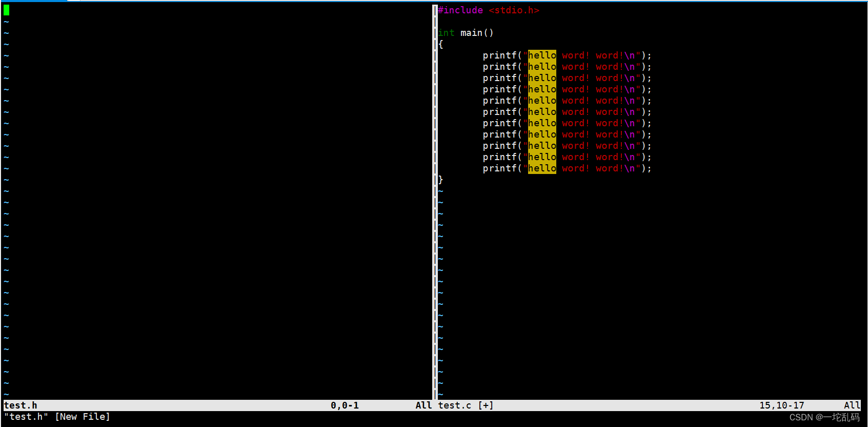Click the 0,0-1 cursor position indicator

[345, 405]
